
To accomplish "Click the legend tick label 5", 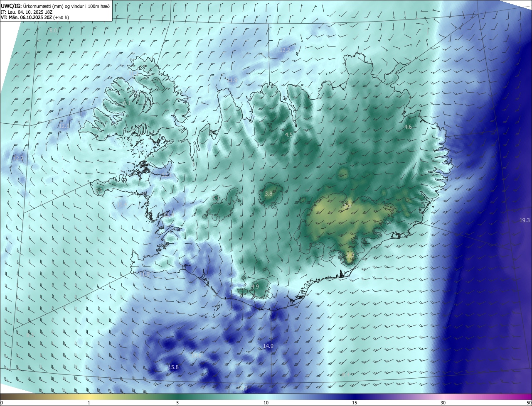I will tap(177, 403).
